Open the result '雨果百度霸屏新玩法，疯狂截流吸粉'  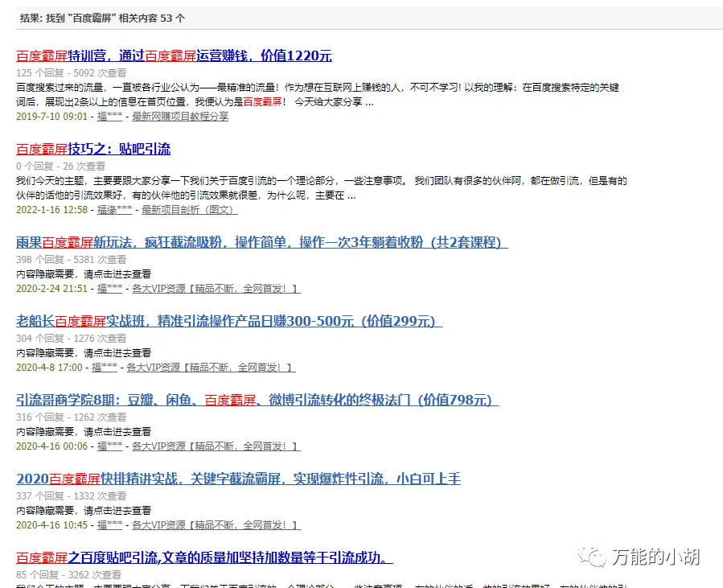[262, 242]
